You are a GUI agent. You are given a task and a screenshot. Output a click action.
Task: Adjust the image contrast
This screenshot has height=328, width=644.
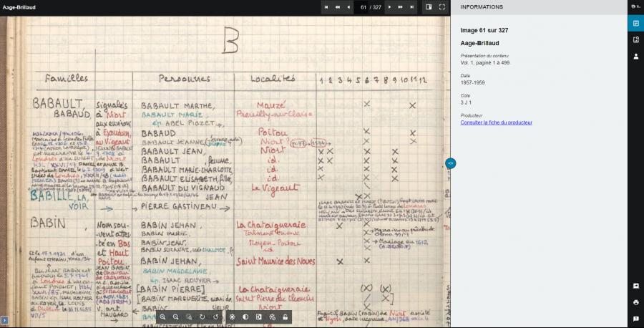245,317
